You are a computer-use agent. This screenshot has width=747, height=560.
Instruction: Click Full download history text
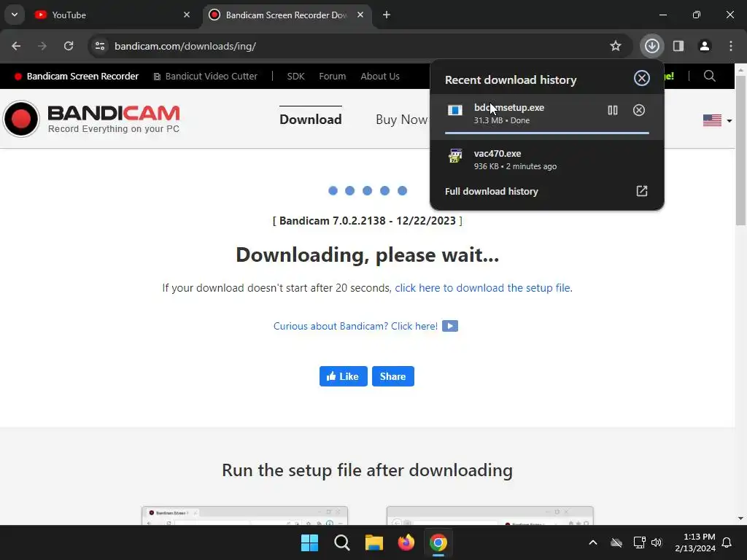click(x=492, y=192)
